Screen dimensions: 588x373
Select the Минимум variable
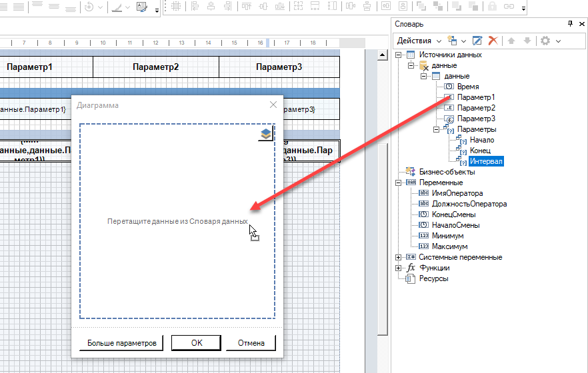447,236
